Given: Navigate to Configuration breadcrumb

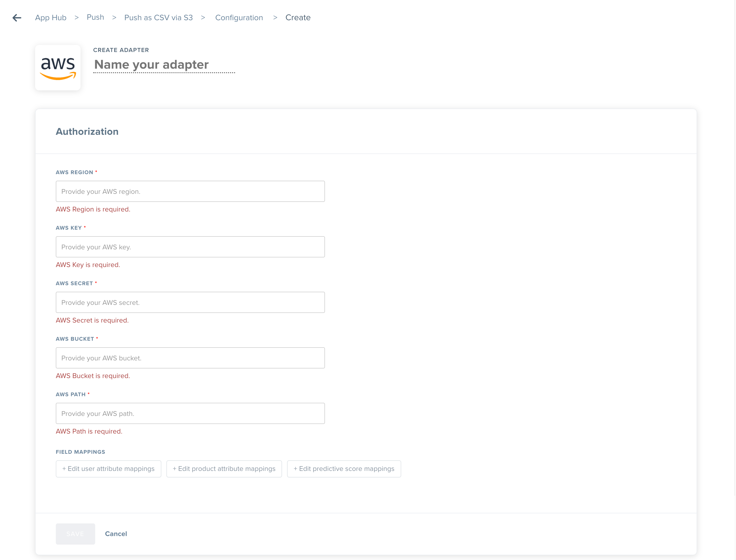Looking at the screenshot, I should (x=239, y=18).
